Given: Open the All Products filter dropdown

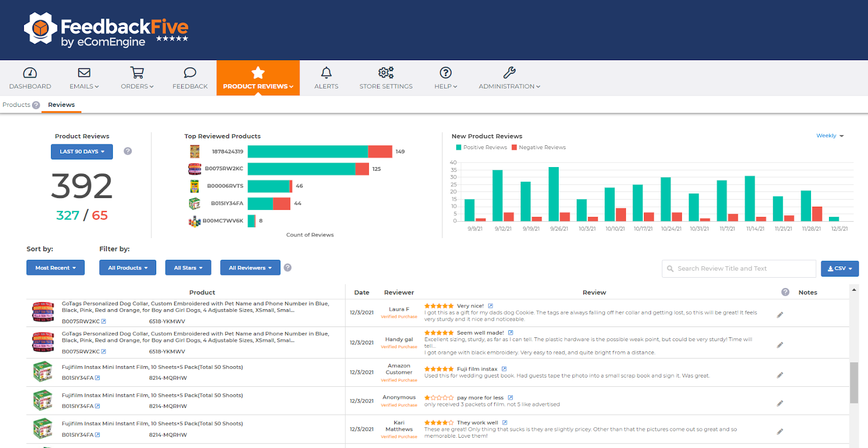Looking at the screenshot, I should (127, 267).
